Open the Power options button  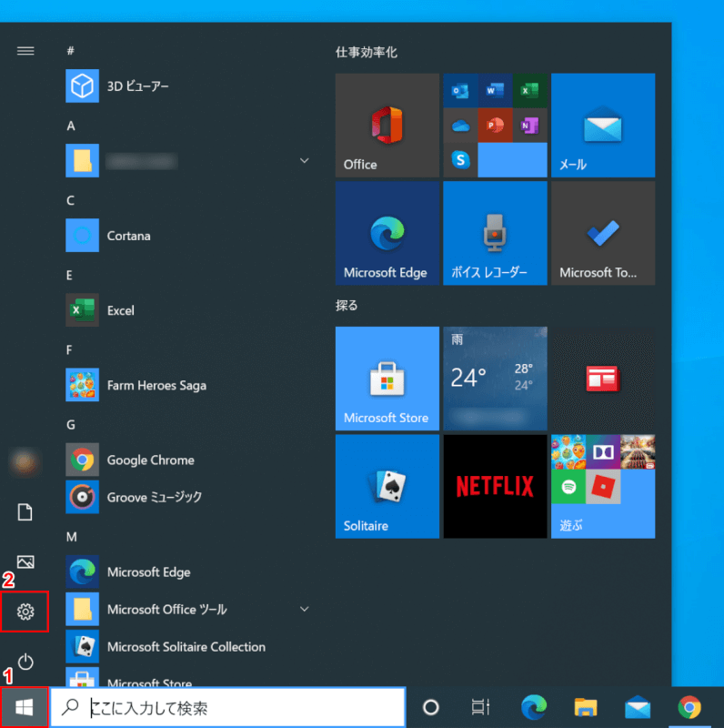[25, 662]
